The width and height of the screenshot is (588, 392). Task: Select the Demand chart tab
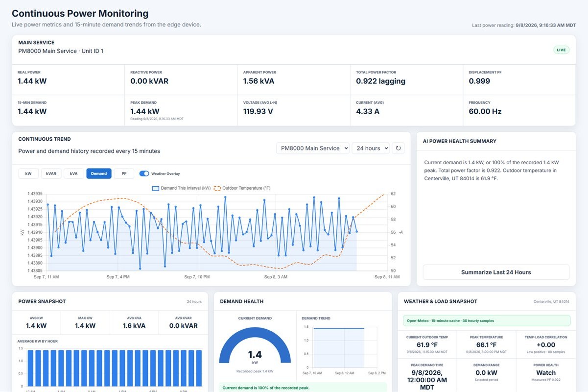point(99,173)
